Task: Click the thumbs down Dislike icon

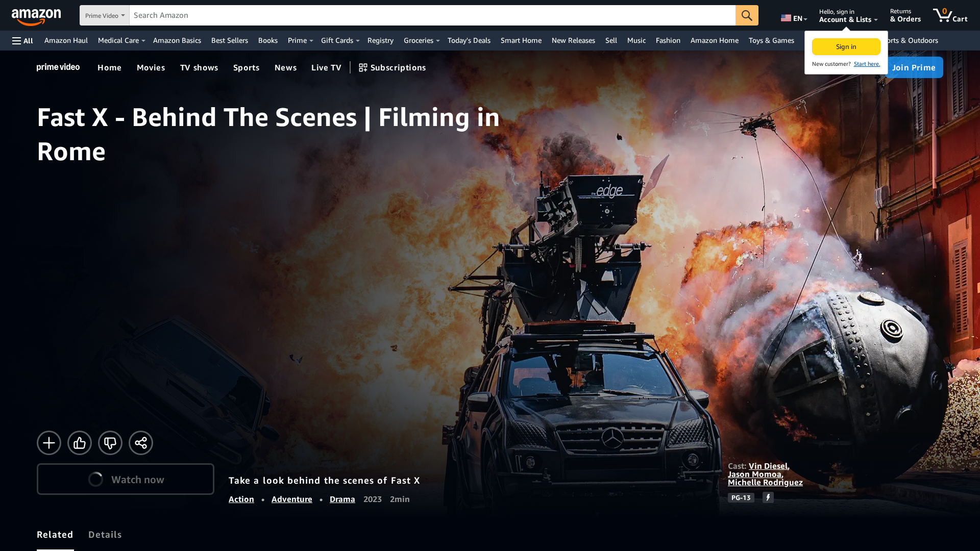Action: pos(110,443)
